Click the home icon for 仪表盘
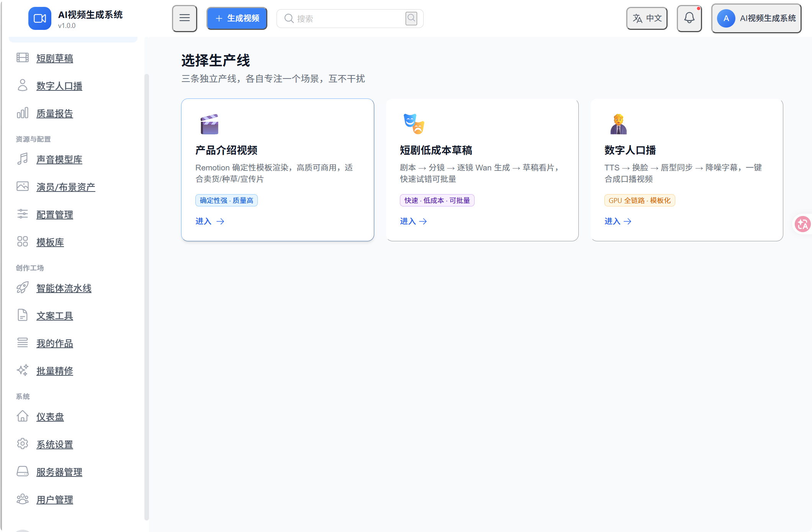 (x=23, y=416)
